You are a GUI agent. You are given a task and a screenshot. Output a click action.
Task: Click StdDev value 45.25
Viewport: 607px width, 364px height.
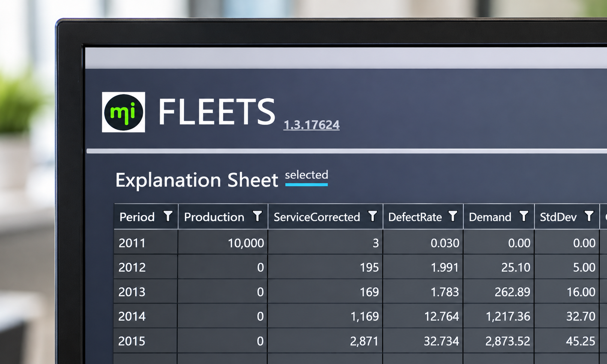(581, 341)
